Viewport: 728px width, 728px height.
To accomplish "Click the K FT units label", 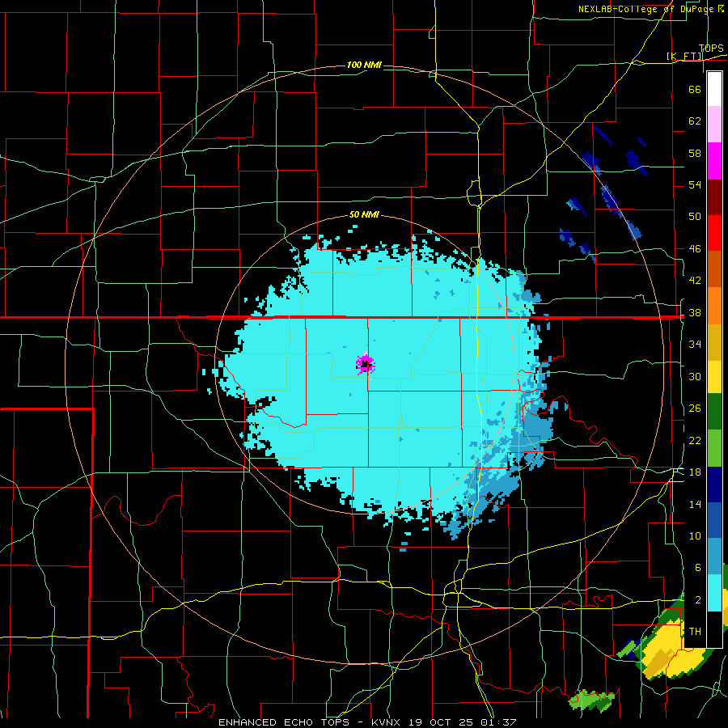I will coord(685,57).
